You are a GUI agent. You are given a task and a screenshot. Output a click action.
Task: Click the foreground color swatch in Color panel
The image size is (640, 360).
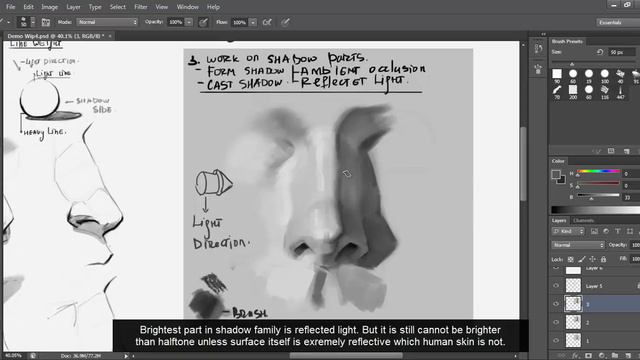556,175
